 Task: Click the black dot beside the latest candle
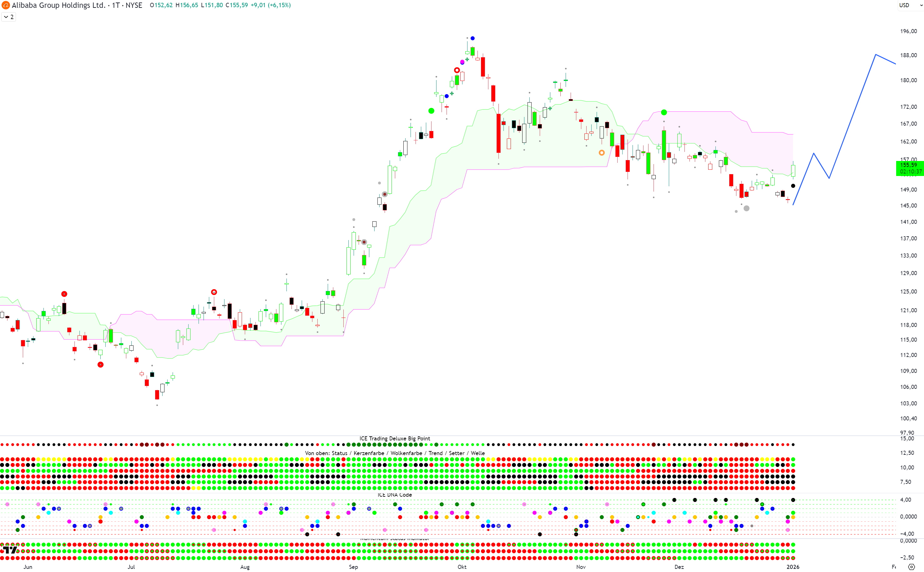(x=793, y=186)
